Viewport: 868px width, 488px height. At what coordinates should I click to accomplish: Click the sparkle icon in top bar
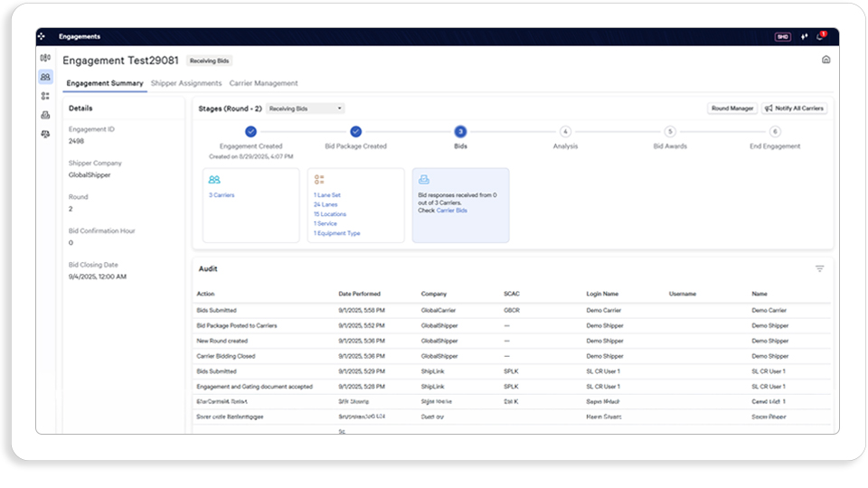tap(805, 36)
